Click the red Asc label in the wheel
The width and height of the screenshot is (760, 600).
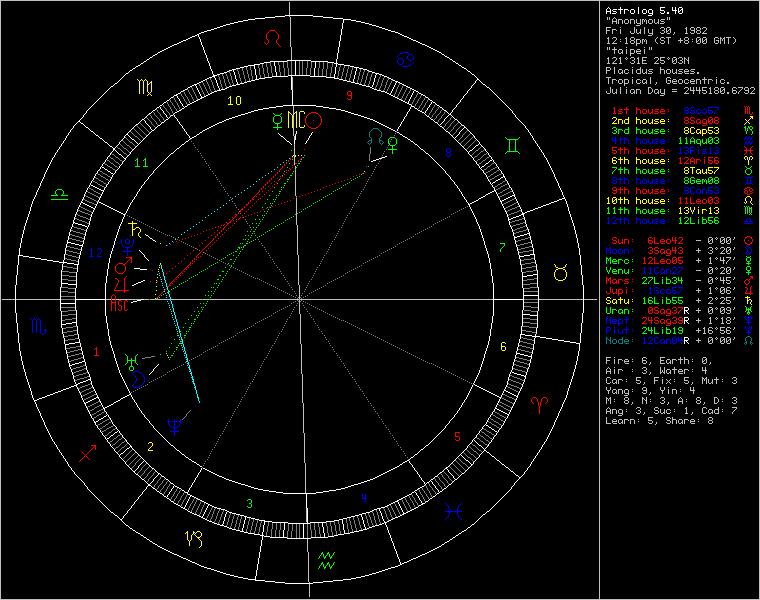[119, 304]
